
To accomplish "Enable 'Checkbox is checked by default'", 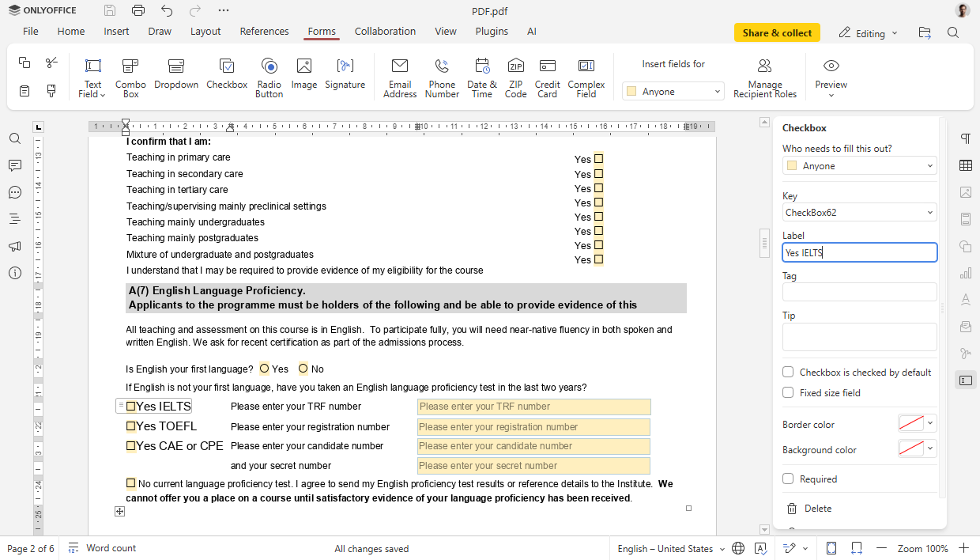I will click(x=787, y=372).
